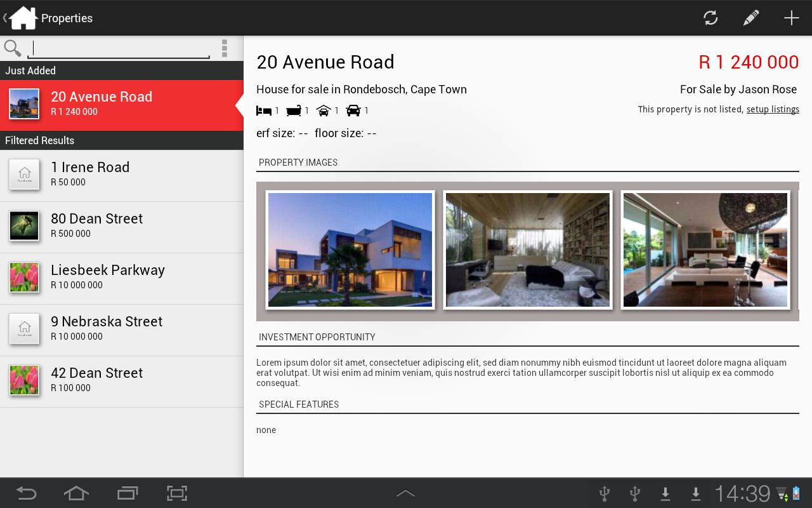This screenshot has height=508, width=812.
Task: Open the house exterior photo
Action: pos(350,250)
